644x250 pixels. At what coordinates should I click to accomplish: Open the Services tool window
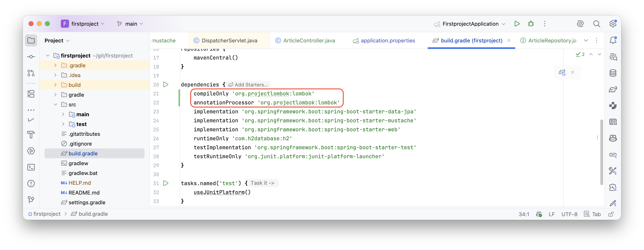coord(31,151)
